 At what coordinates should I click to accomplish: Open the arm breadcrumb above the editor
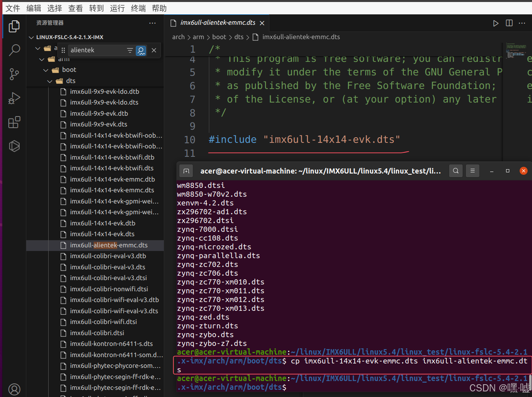[198, 37]
